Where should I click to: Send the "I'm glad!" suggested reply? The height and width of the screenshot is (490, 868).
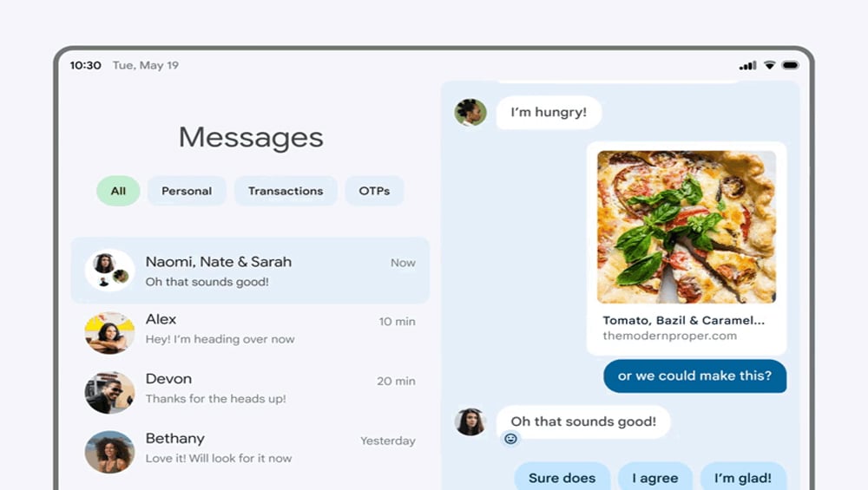743,477
